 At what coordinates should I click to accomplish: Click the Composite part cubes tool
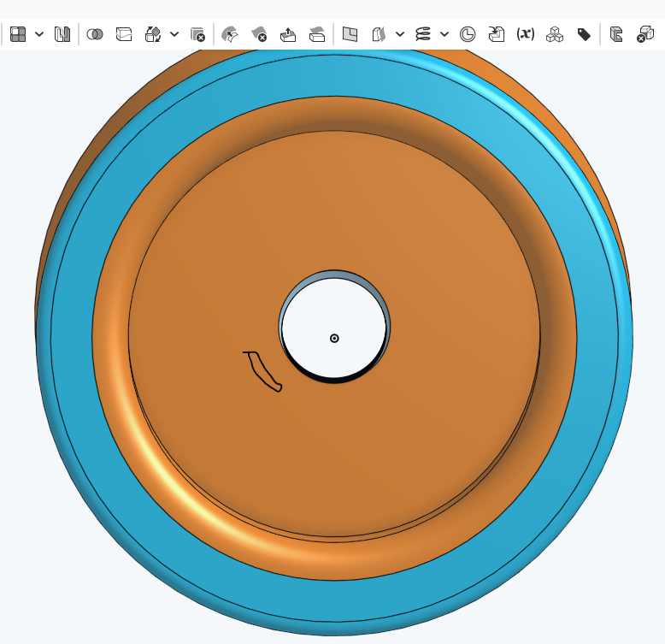pos(555,34)
